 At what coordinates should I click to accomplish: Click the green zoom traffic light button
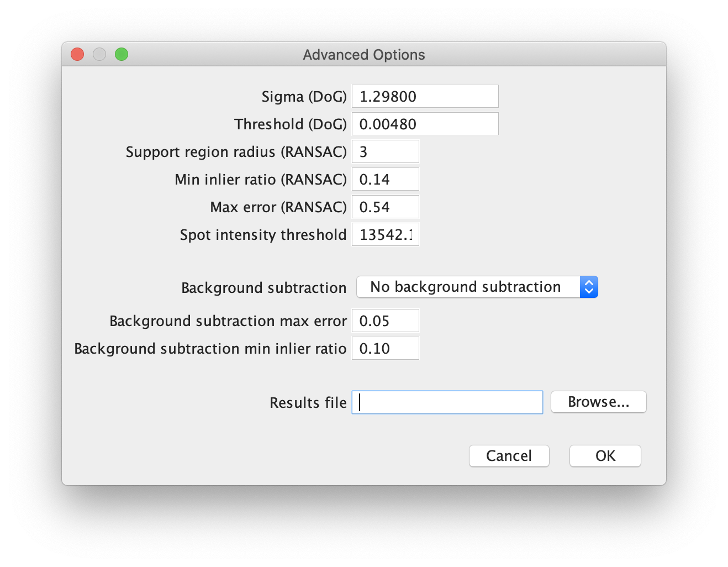tap(122, 54)
